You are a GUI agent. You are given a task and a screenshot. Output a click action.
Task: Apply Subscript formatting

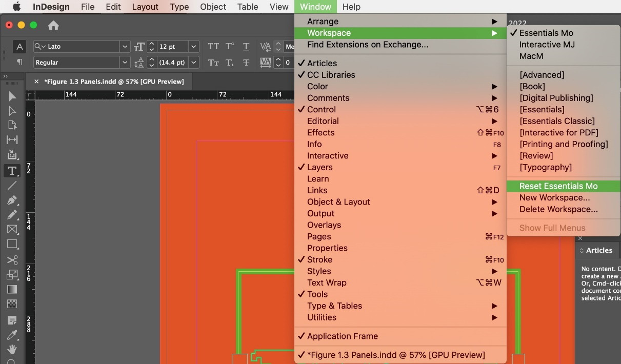[x=230, y=63]
